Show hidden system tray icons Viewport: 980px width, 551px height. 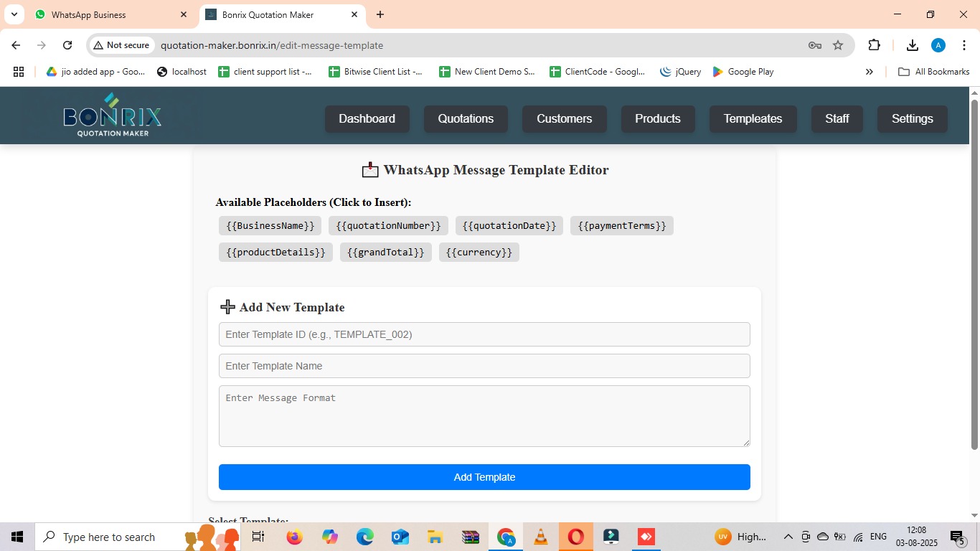pyautogui.click(x=788, y=537)
